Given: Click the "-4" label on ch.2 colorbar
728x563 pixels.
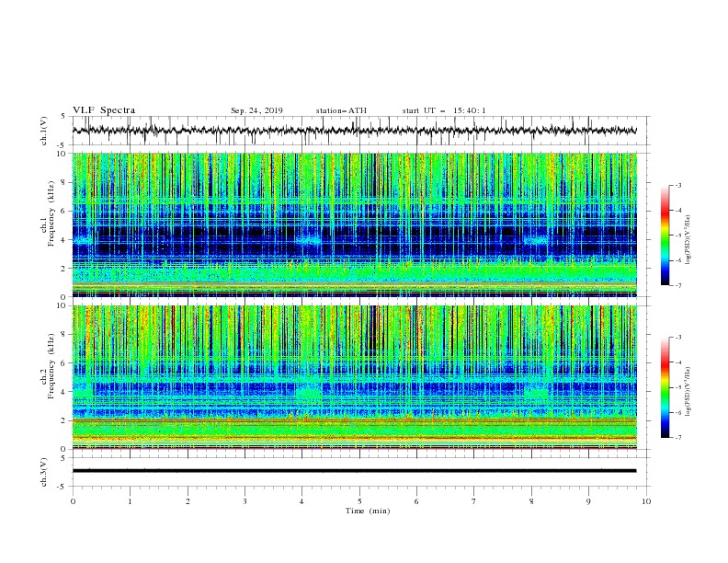Looking at the screenshot, I should (x=678, y=362).
